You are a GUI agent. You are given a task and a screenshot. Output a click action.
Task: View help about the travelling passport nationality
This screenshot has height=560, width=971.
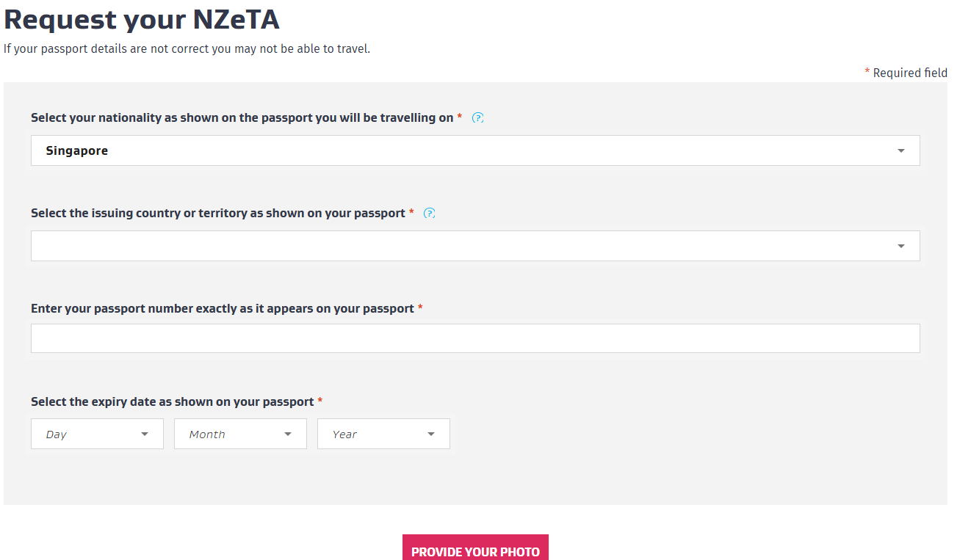478,117
